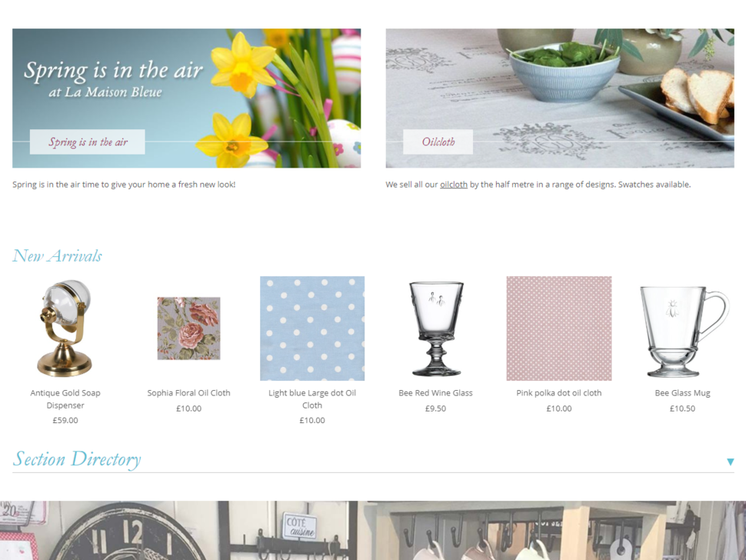This screenshot has height=560, width=746.
Task: Select the pink polka dot oilcloth swatch
Action: point(559,328)
